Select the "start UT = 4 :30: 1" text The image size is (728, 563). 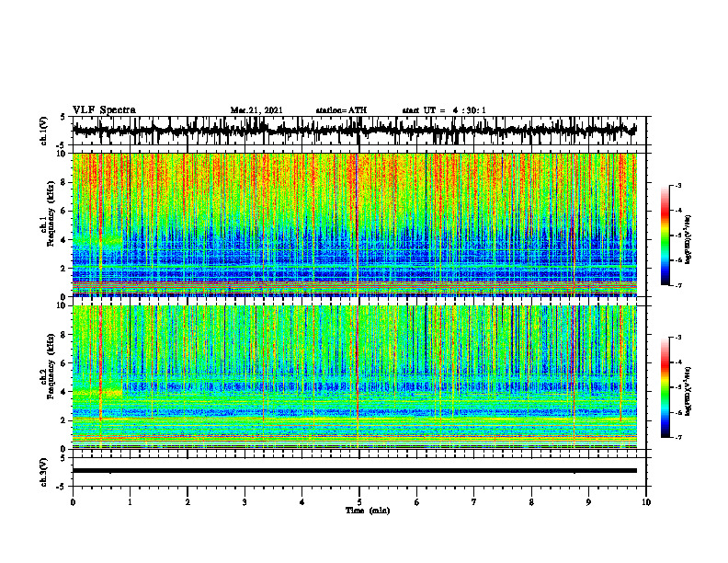point(444,110)
